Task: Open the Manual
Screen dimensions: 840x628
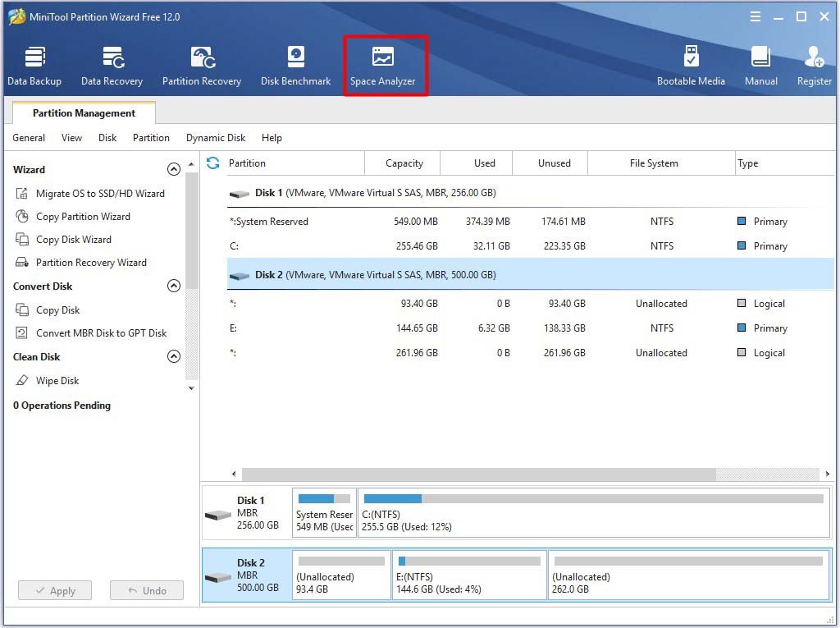Action: [760, 66]
